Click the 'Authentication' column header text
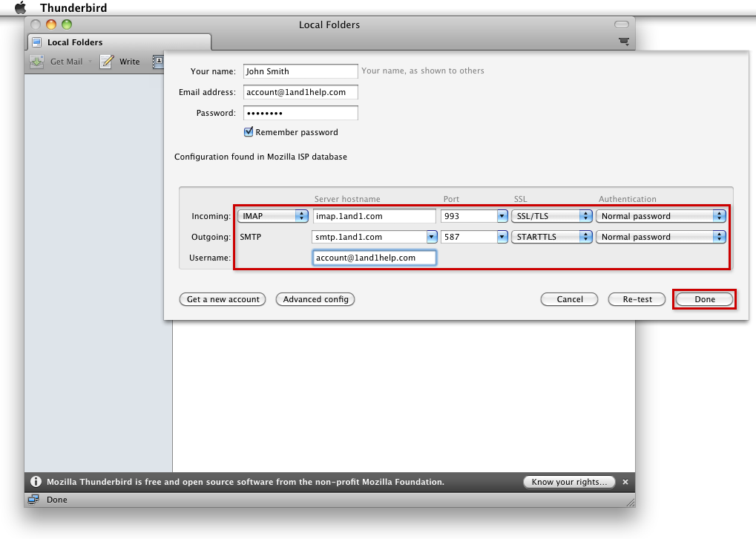 627,199
